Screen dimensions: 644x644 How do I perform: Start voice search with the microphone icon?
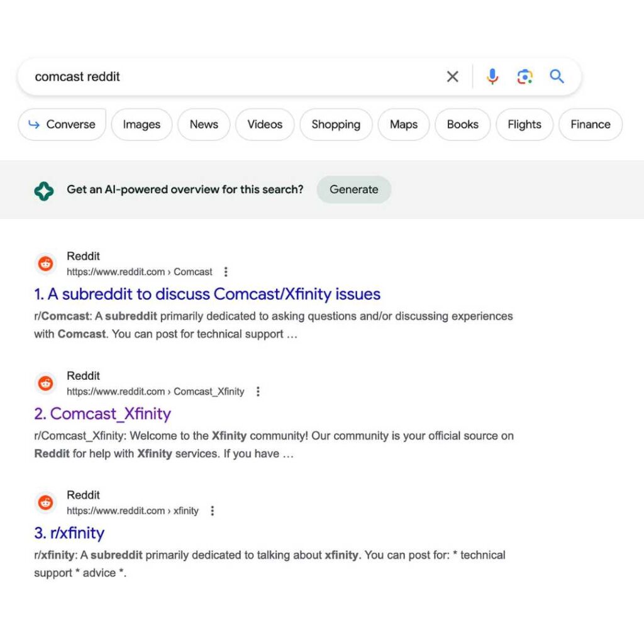[492, 77]
